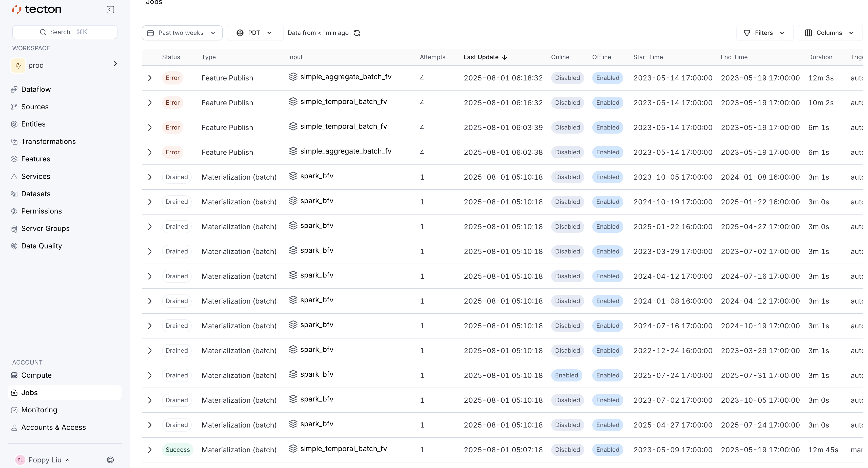Open the PDT timezone dropdown
Viewport: 868px width, 468px height.
point(255,33)
